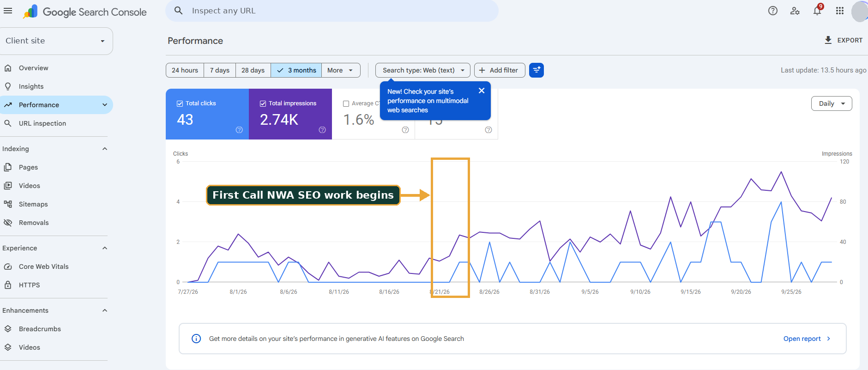Expand the Performance menu chevron

105,105
